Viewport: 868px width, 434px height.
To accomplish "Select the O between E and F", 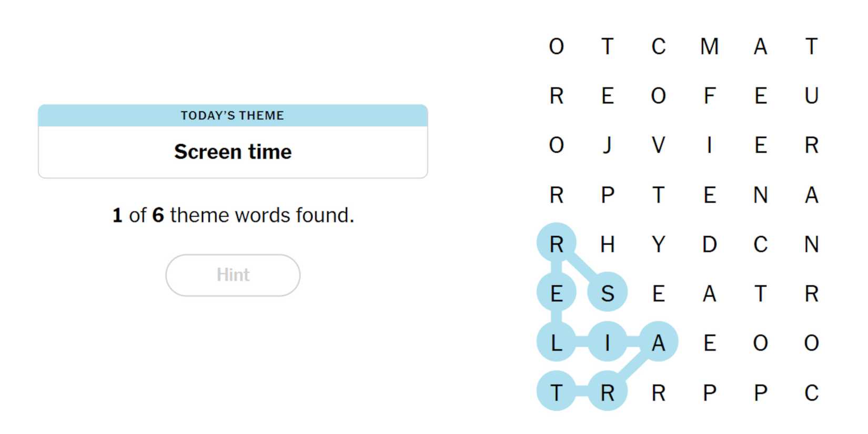I will (x=658, y=96).
